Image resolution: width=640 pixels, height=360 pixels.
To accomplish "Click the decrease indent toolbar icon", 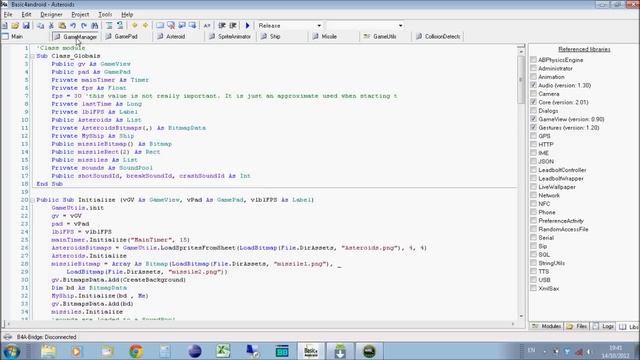I will [222, 25].
